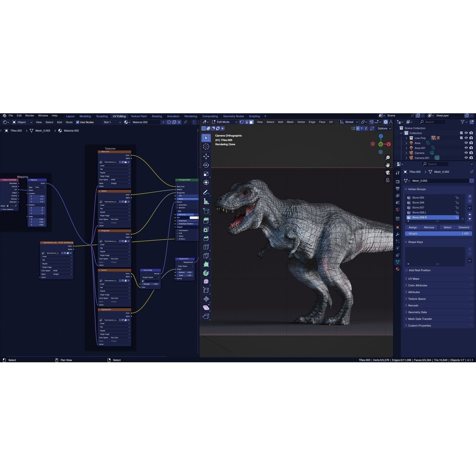Add a new vertex group with plus
Viewport: 476px width, 476px height.
point(470,197)
